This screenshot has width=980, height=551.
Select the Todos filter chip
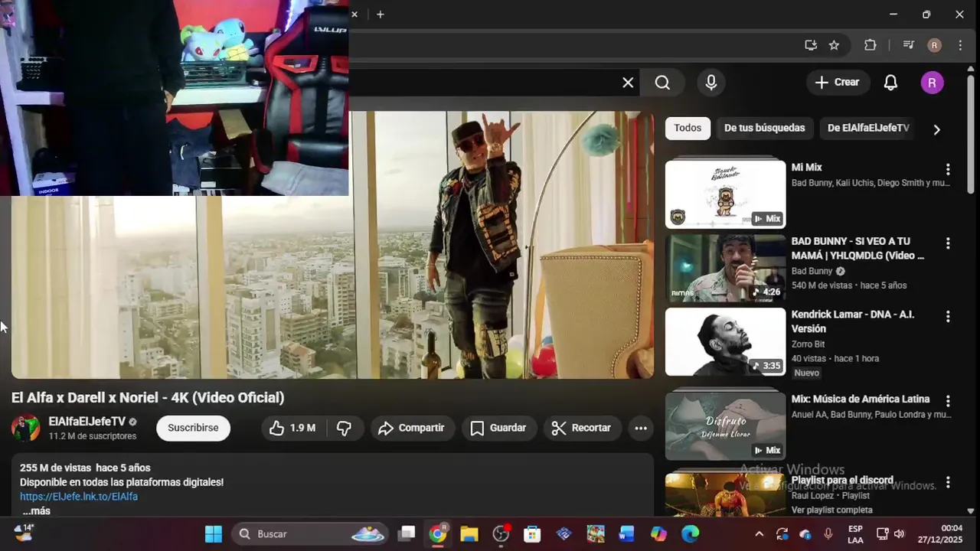tap(688, 128)
